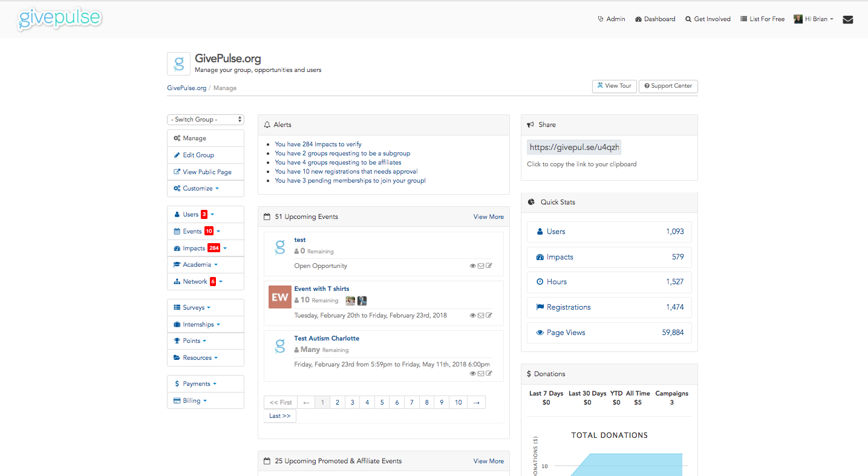Click the EW event thumbnail
This screenshot has width=868, height=476.
(280, 297)
